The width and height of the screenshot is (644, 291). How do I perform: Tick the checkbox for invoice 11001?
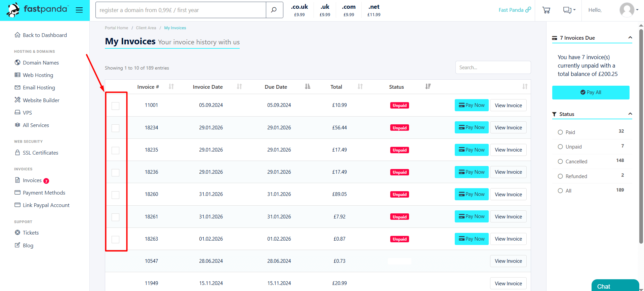pos(115,106)
